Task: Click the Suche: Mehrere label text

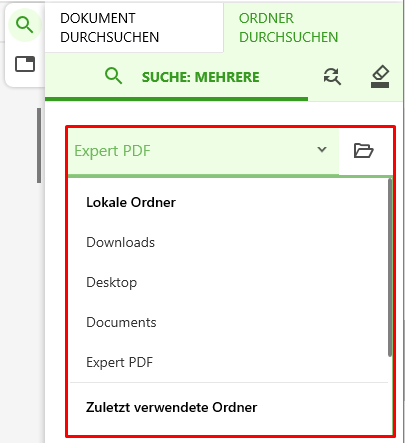Action: tap(200, 77)
